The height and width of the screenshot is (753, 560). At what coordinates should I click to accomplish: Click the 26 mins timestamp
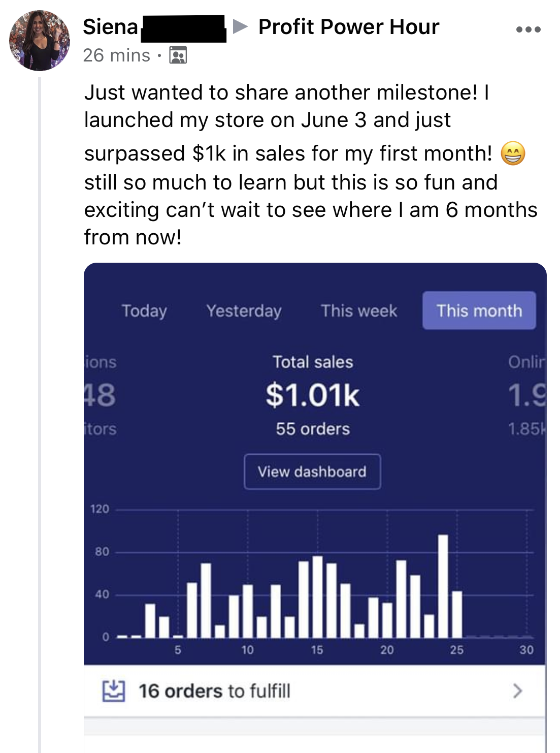[x=117, y=55]
